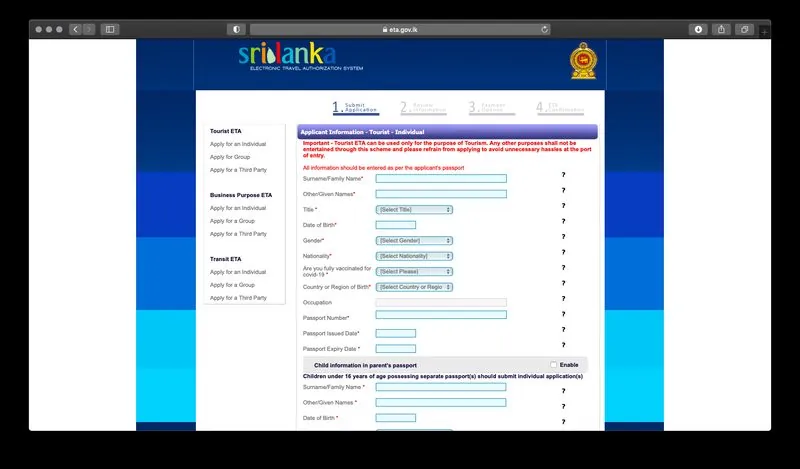The height and width of the screenshot is (469, 800).
Task: Open the Safari downloads button
Action: point(698,29)
